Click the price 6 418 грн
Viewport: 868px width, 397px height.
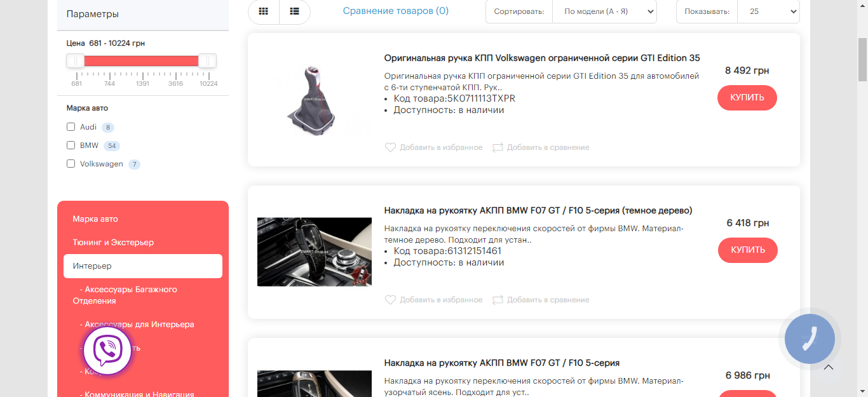[748, 223]
